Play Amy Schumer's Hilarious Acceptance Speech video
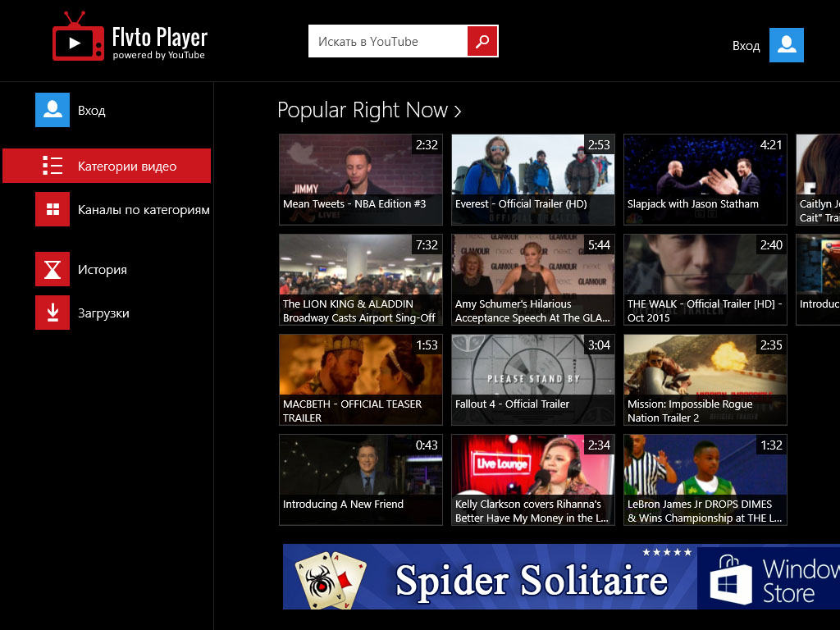The width and height of the screenshot is (840, 630). pos(533,280)
